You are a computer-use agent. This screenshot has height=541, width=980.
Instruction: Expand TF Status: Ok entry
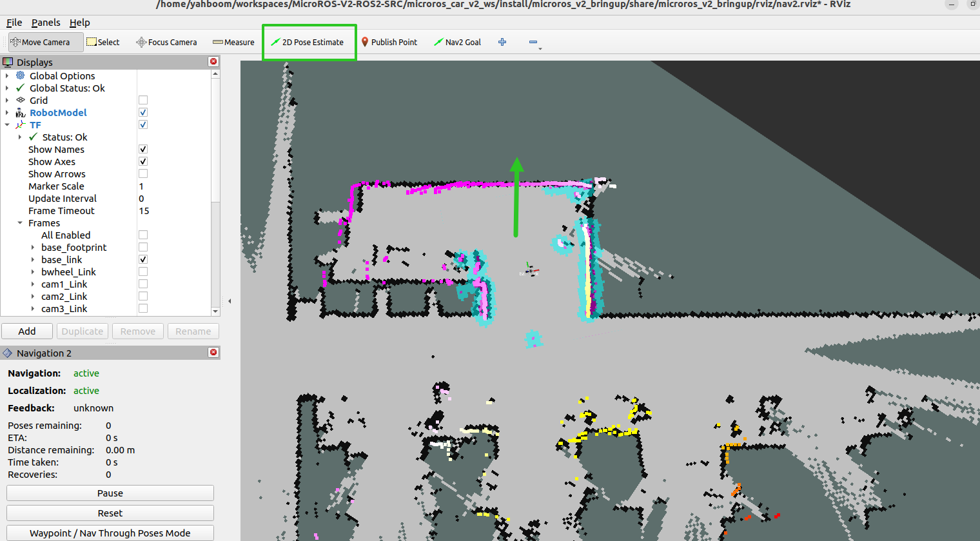point(20,137)
